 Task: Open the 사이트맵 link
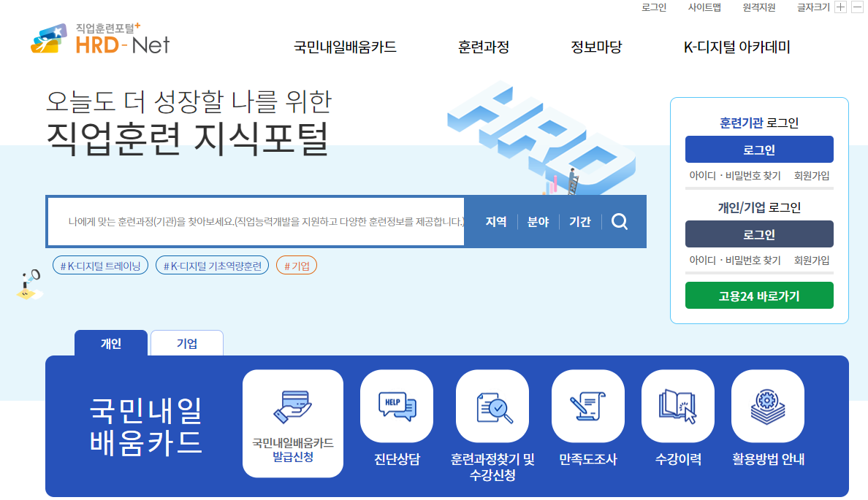tap(704, 7)
